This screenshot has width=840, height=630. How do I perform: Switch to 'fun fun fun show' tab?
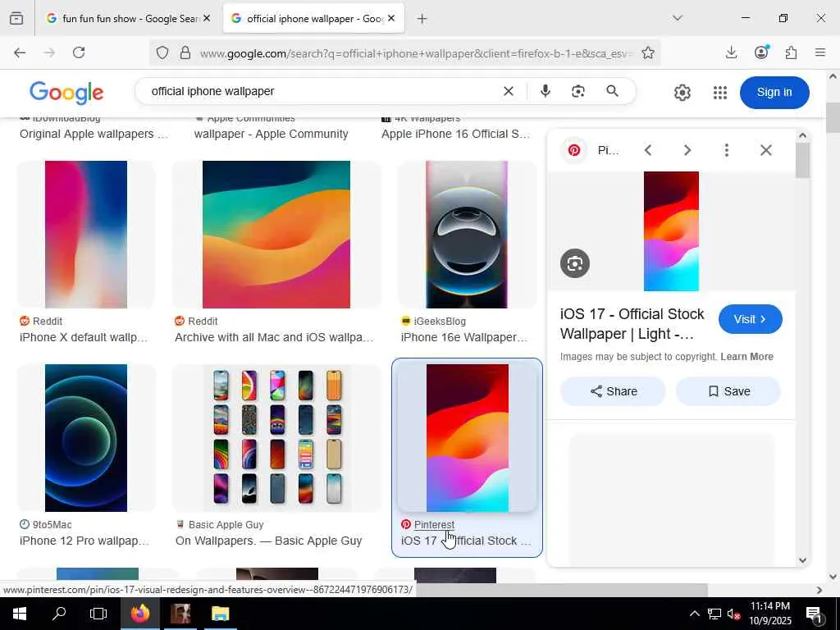click(128, 18)
